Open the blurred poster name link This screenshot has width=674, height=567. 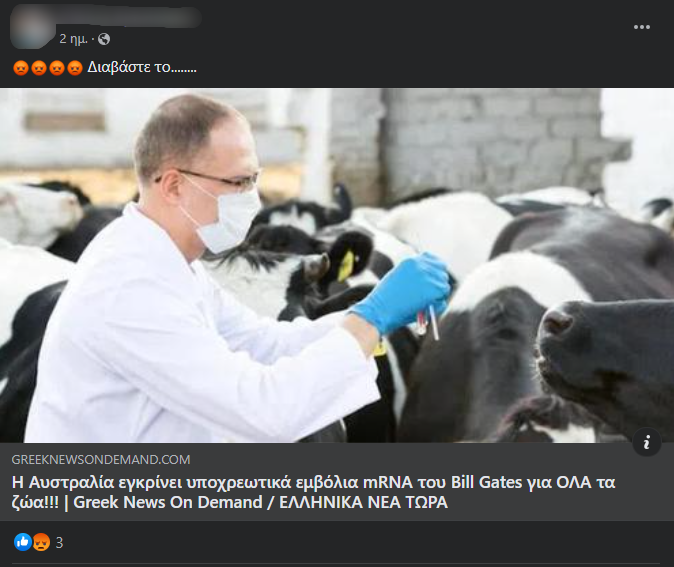pos(129,17)
